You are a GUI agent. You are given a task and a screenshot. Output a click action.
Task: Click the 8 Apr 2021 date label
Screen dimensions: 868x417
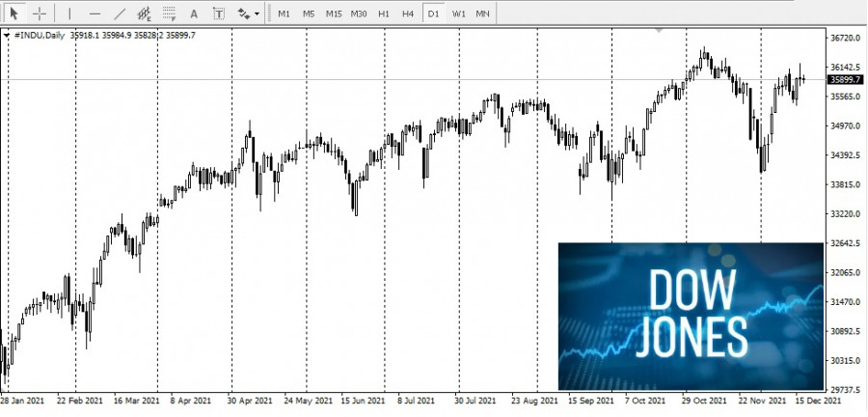(191, 400)
